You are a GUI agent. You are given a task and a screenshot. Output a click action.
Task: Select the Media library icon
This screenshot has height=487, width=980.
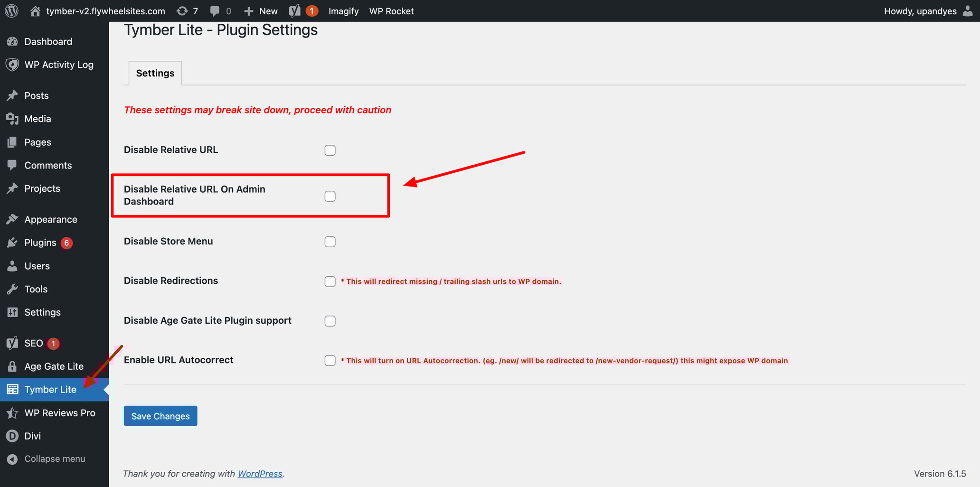12,119
